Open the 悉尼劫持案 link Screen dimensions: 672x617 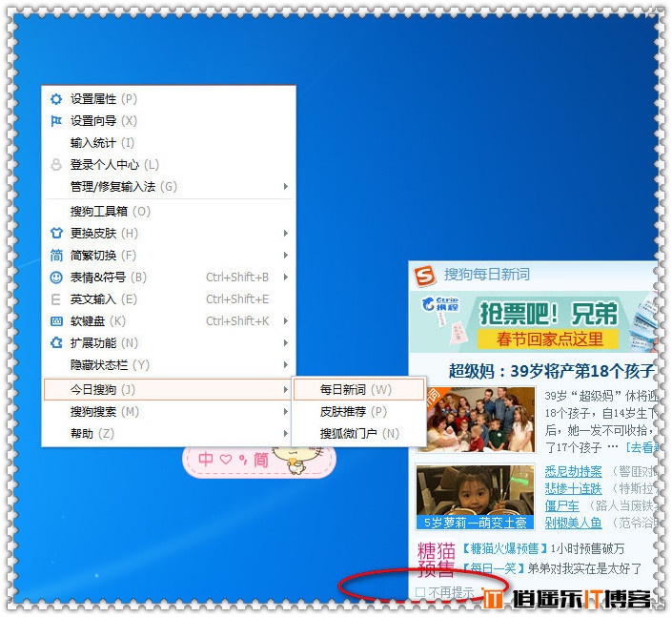point(573,471)
